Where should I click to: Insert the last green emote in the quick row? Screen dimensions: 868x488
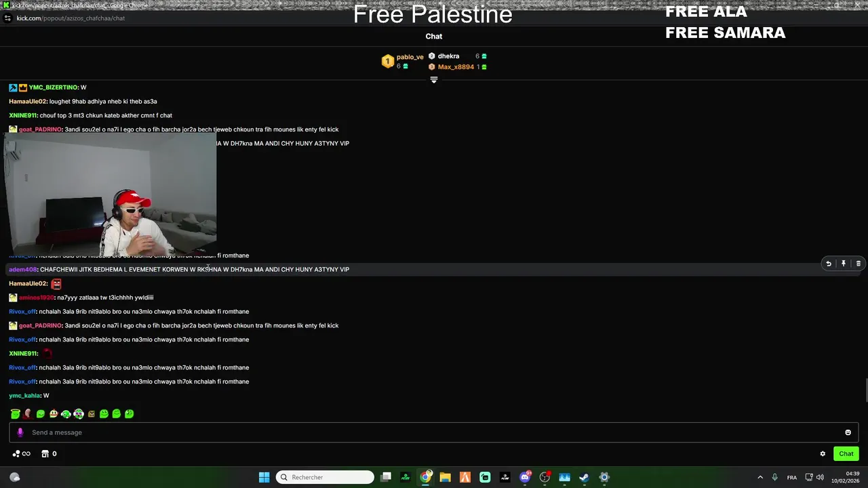pyautogui.click(x=130, y=413)
